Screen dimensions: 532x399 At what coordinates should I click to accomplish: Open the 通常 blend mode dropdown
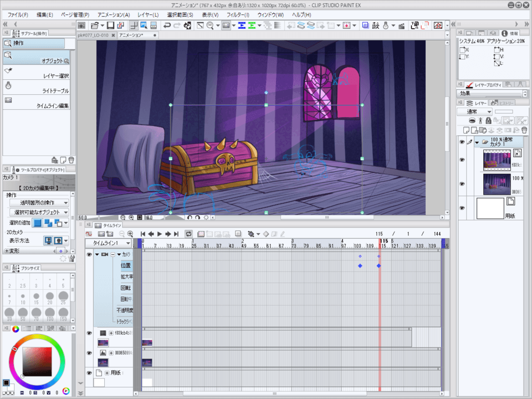[x=474, y=112]
